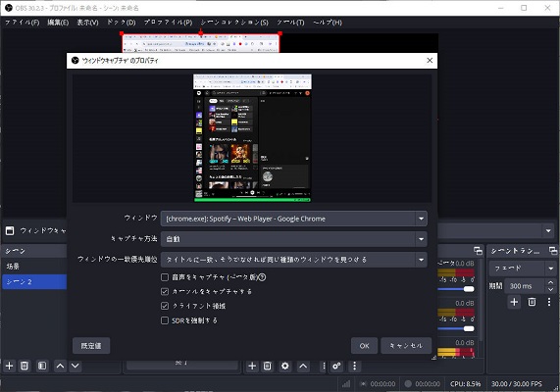Add a scene transition with plus icon
The width and height of the screenshot is (560, 392).
click(x=514, y=302)
